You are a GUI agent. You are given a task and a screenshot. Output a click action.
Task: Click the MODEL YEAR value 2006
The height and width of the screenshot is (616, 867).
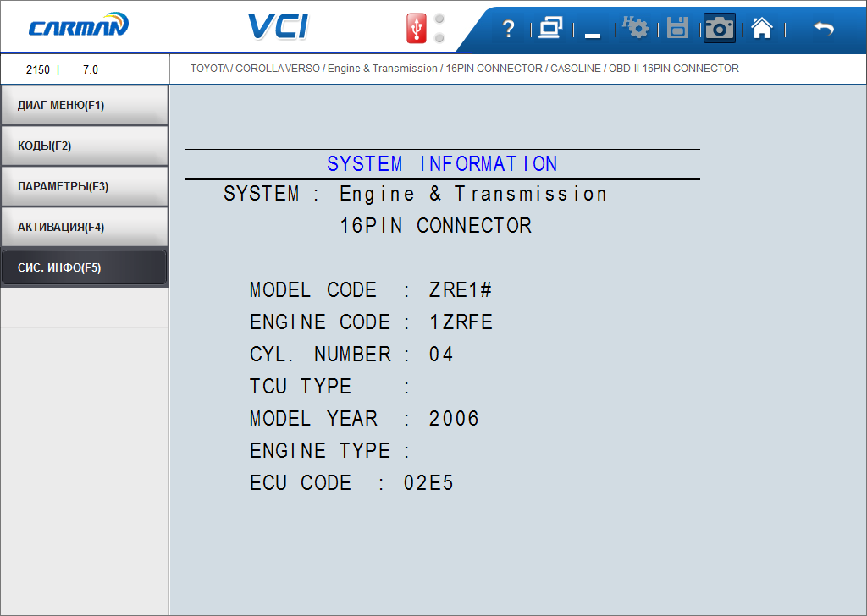[454, 419]
